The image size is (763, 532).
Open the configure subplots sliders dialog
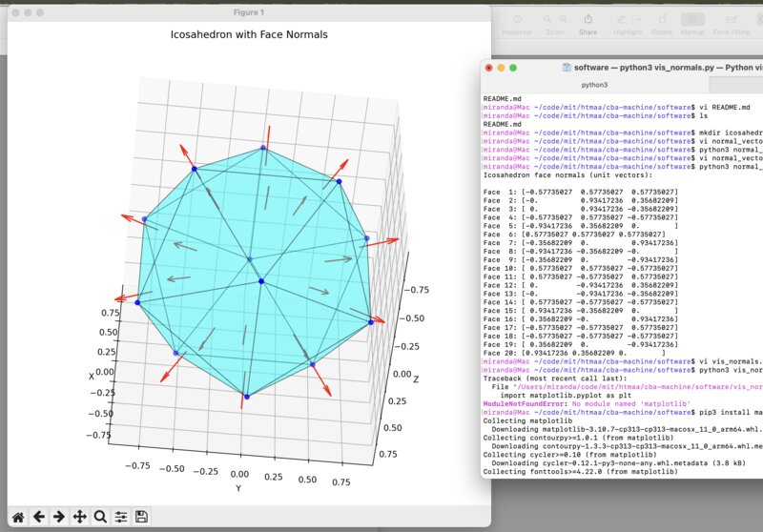(x=121, y=517)
